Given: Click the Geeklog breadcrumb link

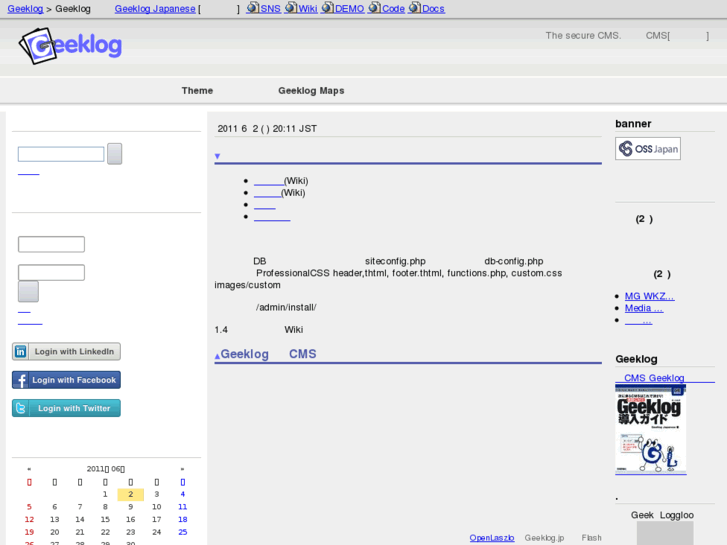Looking at the screenshot, I should point(25,9).
